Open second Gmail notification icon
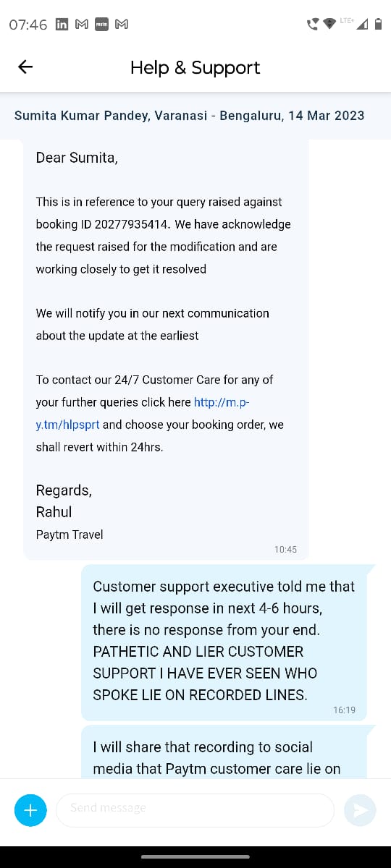The height and width of the screenshot is (868, 391). click(x=122, y=24)
